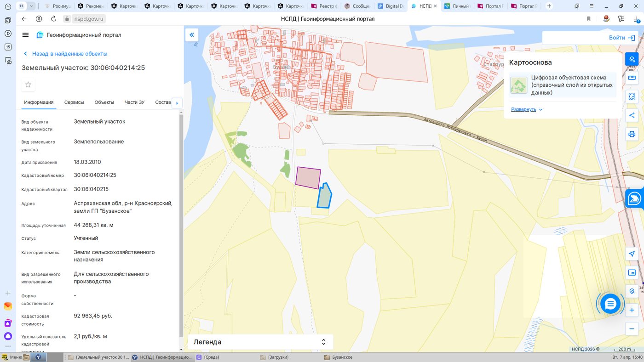This screenshot has height=362, width=644.
Task: Open a new browser tab with plus
Action: (549, 6)
